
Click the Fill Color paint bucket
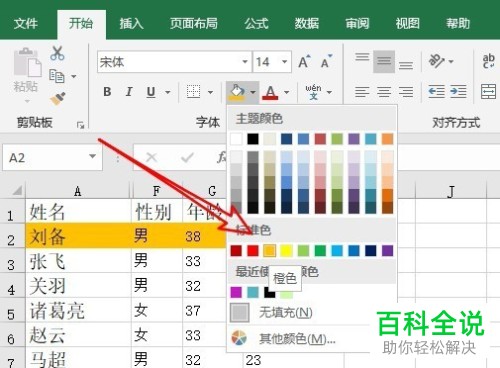[237, 92]
